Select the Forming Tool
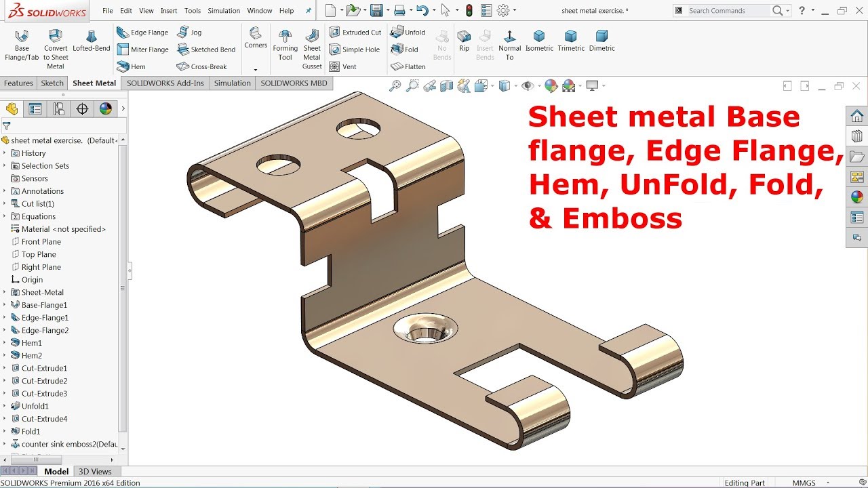 285,45
